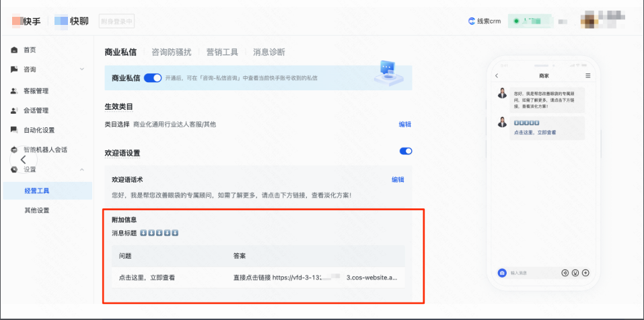Click the 消息标题 arrow emoji value

pyautogui.click(x=159, y=233)
